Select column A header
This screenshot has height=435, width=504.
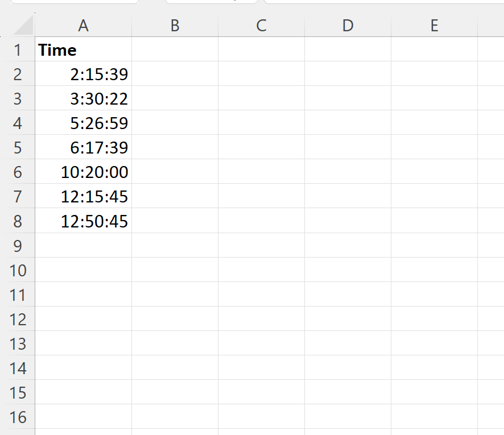83,26
